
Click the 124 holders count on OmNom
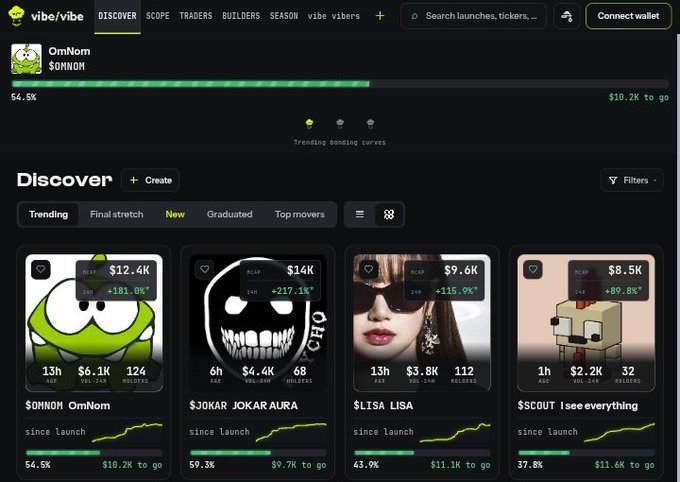pos(136,371)
